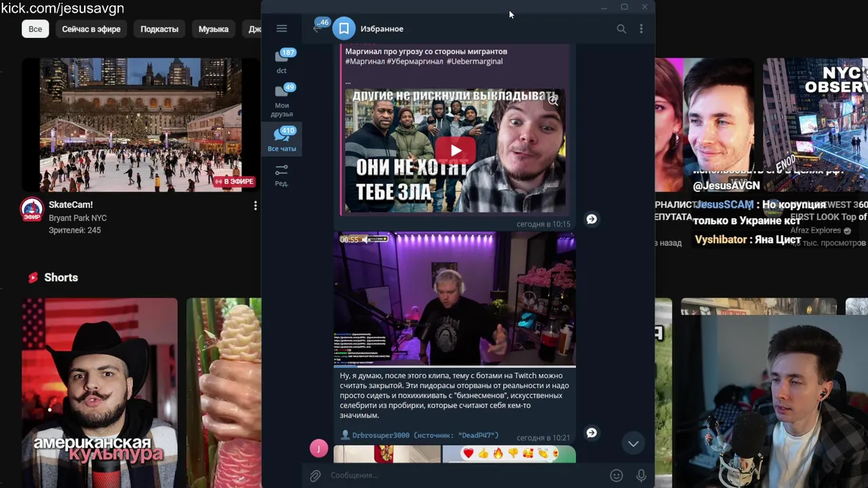Image resolution: width=868 pixels, height=488 pixels.
Task: Search within the Избранное chat
Action: (621, 28)
